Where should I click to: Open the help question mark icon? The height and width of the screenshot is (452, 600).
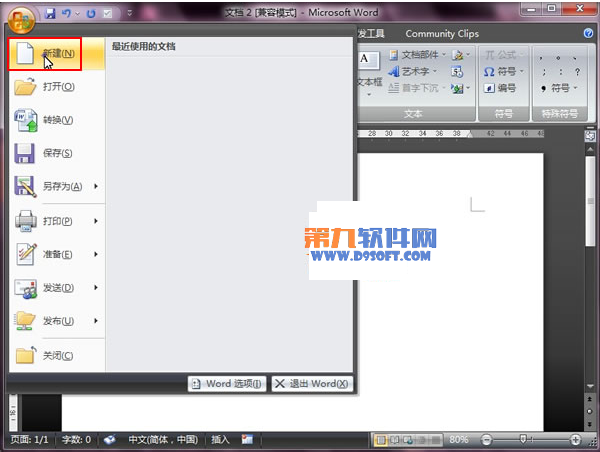[589, 33]
